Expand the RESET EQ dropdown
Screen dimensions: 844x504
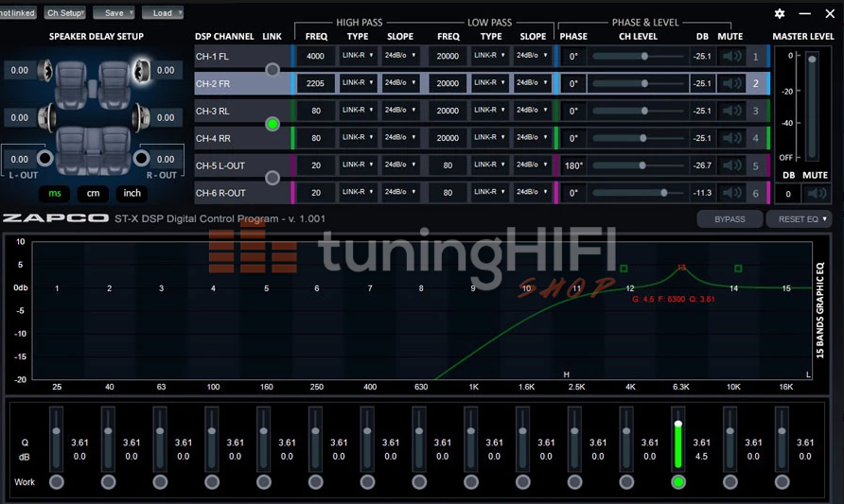point(802,219)
